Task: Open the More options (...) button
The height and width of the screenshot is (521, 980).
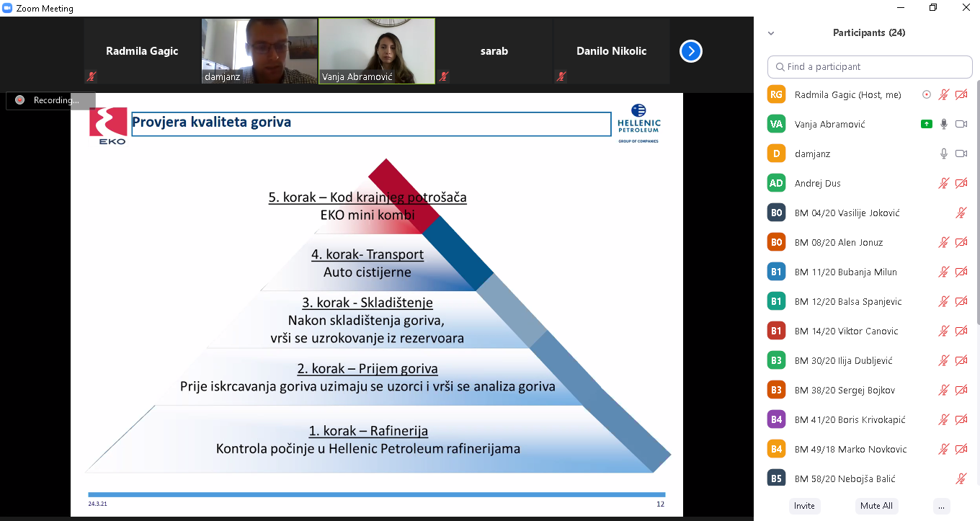Action: click(x=940, y=506)
